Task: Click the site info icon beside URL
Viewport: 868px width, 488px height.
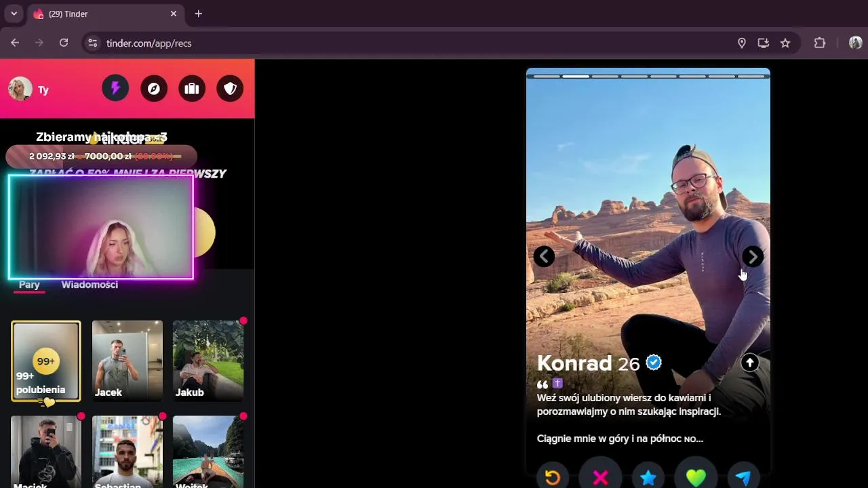Action: 93,43
